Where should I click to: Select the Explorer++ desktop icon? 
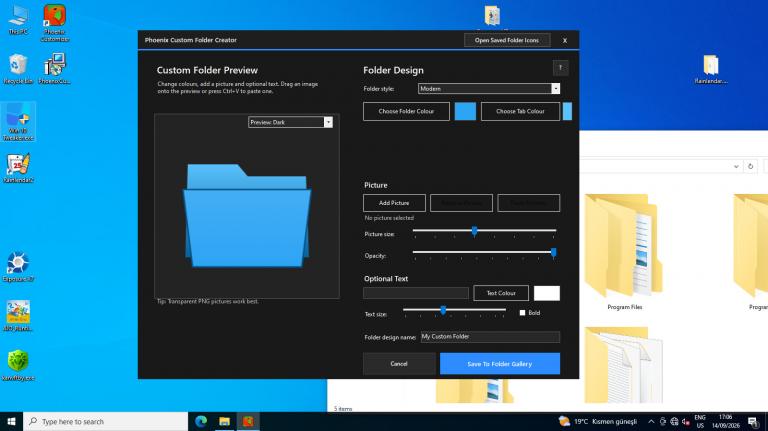[x=18, y=267]
